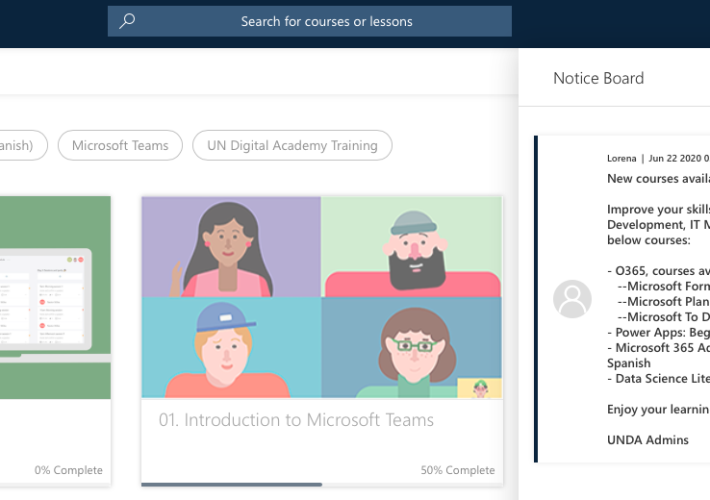Image resolution: width=710 pixels, height=500 pixels.
Task: Focus the 'Search for courses or lessons' field
Action: tap(326, 21)
